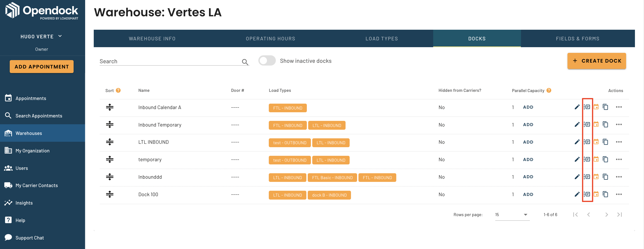The height and width of the screenshot is (249, 644).
Task: Switch to Operating Hours tab
Action: point(270,39)
